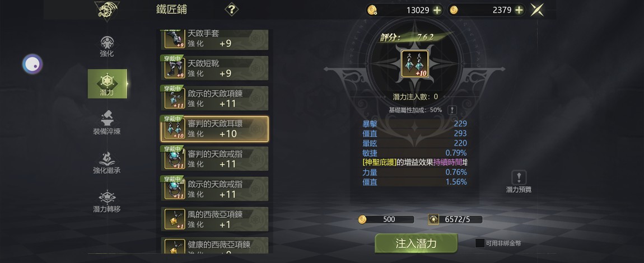Open base attribute bonus info icon

click(452, 110)
